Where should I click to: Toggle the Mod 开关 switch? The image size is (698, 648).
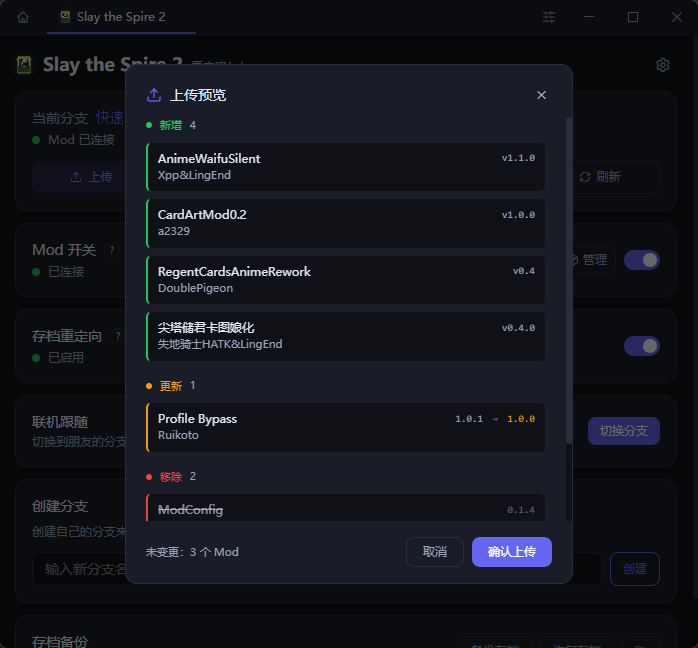pyautogui.click(x=641, y=260)
